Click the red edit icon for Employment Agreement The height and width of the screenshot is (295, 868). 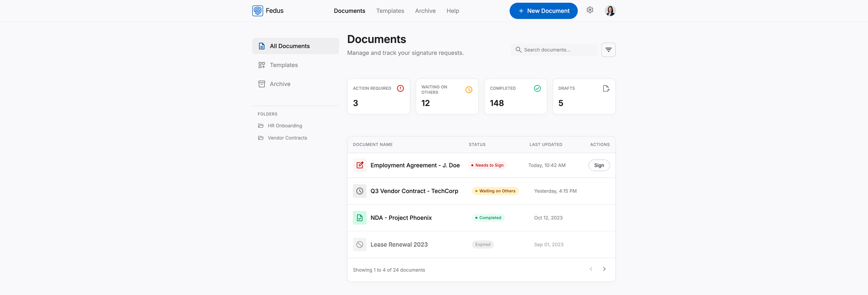(360, 165)
